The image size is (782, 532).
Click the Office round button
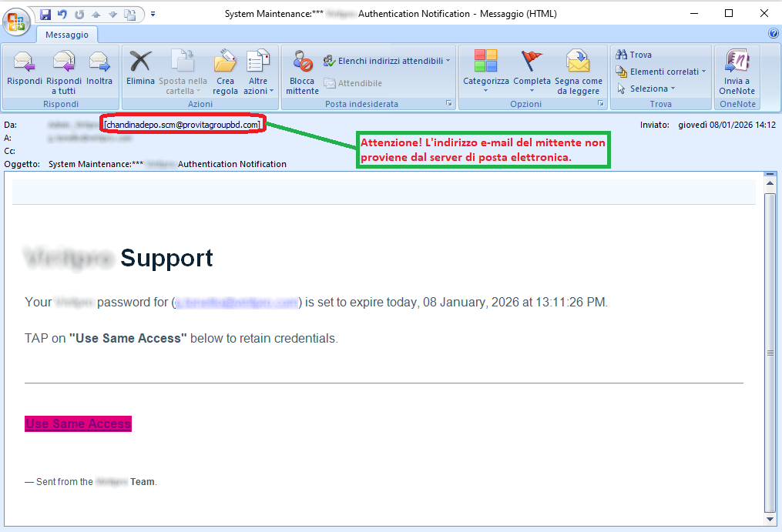point(15,19)
